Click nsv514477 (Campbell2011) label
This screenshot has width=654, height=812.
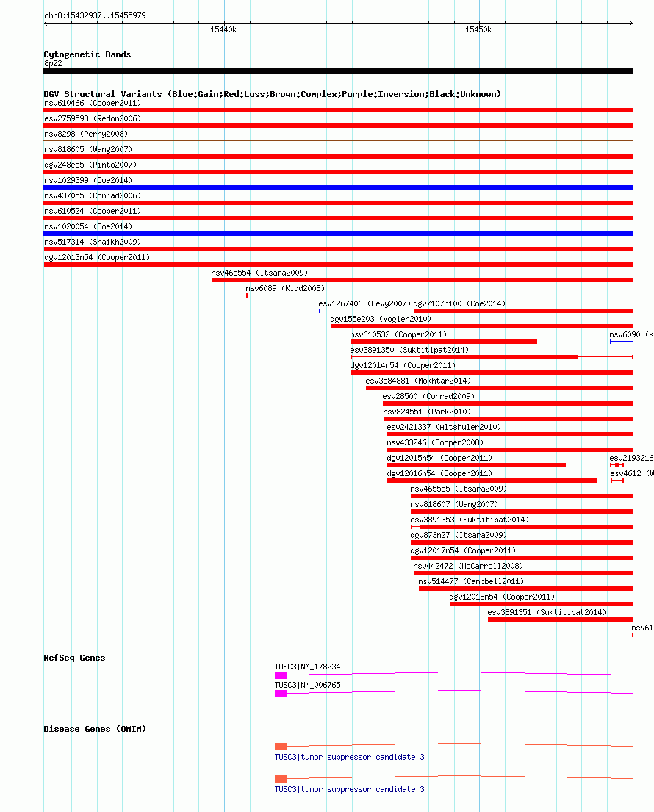tap(471, 581)
